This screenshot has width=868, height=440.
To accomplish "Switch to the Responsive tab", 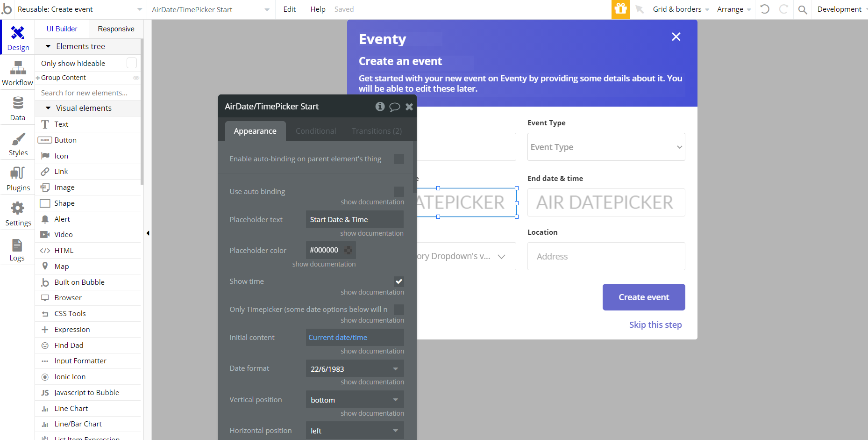I will tap(116, 29).
